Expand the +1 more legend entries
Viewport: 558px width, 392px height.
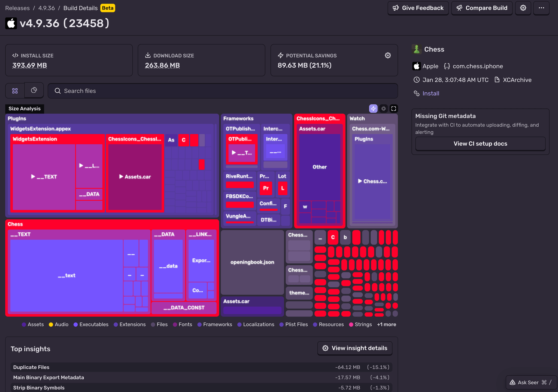[386, 324]
